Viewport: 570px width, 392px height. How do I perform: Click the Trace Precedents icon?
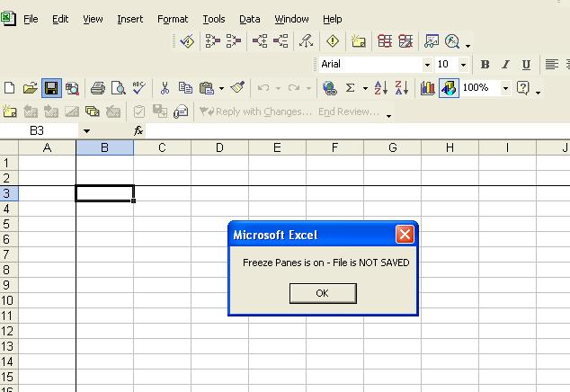(213, 41)
